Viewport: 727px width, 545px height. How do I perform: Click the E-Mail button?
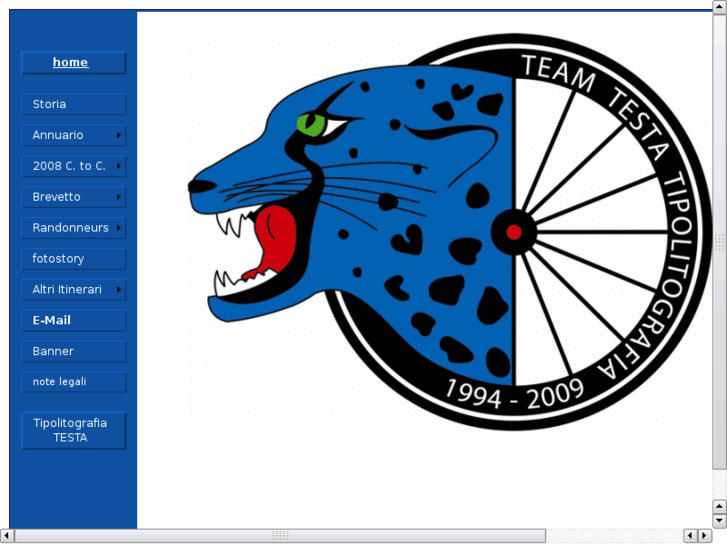[73, 321]
